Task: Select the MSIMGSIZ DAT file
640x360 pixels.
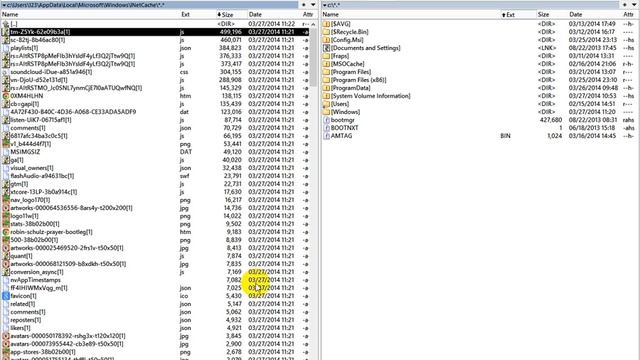Action: pos(155,152)
